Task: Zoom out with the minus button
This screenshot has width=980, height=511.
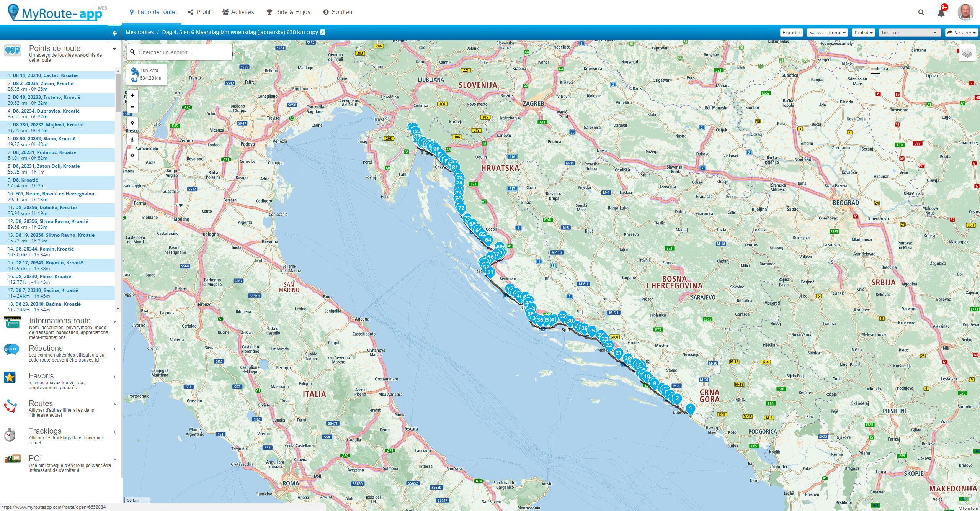Action: click(132, 107)
